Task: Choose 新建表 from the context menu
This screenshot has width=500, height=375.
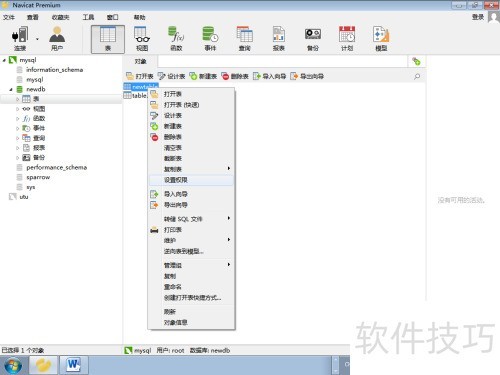Action: [x=191, y=126]
